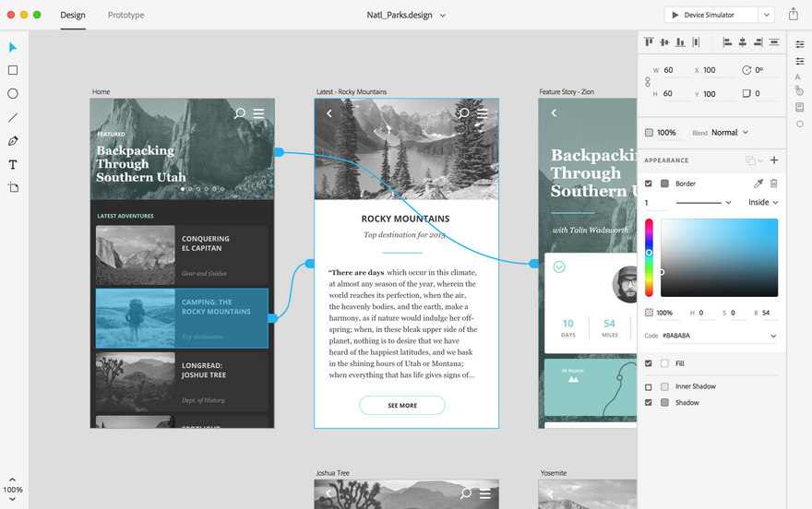Switch to the Prototype tab
This screenshot has height=509, width=812.
[125, 15]
